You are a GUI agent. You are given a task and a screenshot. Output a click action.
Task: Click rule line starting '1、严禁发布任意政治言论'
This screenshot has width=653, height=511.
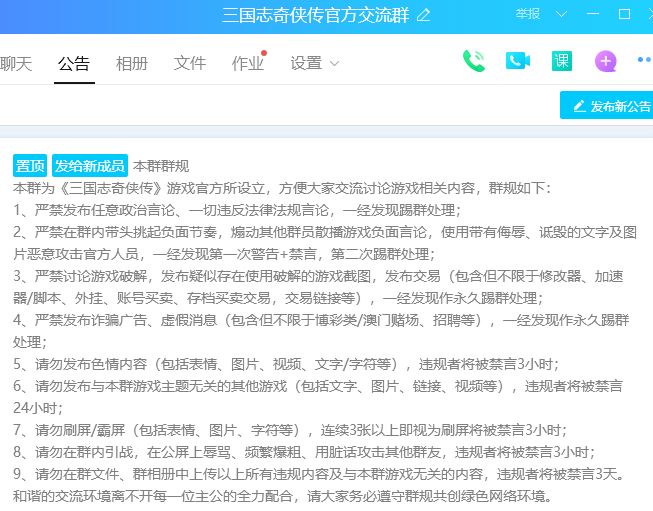(237, 210)
